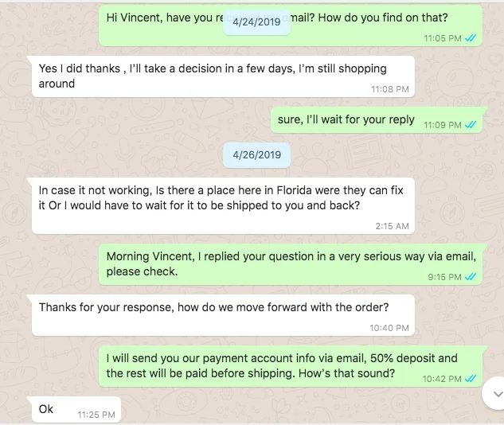Click the "Hi Vincent, have you" message

(x=291, y=25)
